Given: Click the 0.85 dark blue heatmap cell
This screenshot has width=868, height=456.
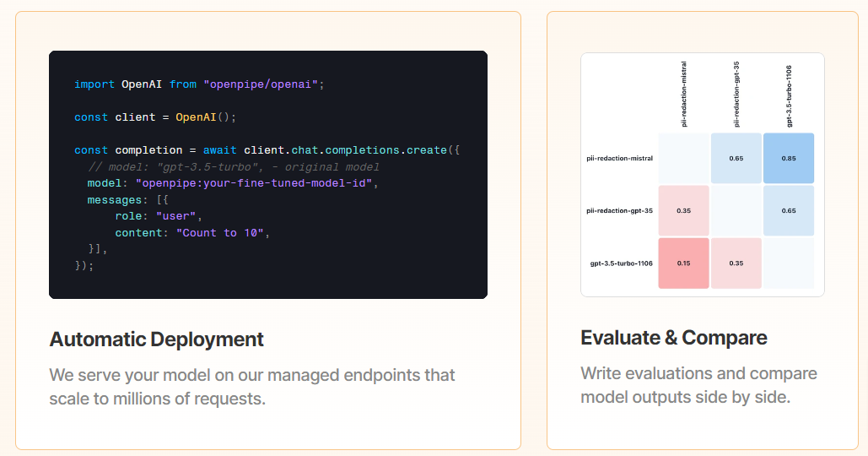Looking at the screenshot, I should tap(789, 158).
